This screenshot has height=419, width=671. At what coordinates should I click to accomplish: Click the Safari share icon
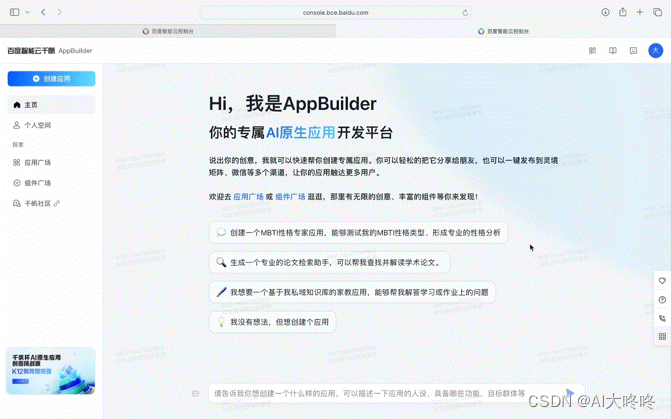click(x=623, y=12)
